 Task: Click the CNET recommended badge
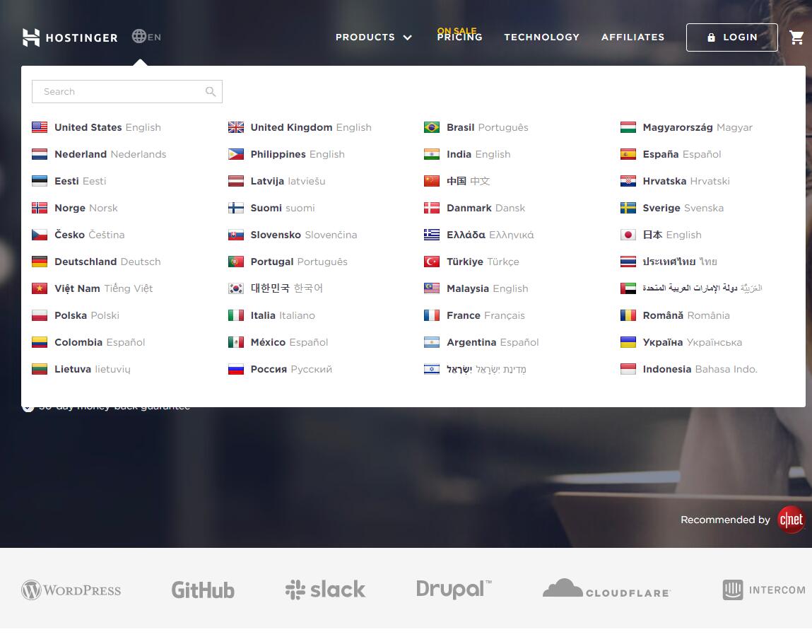pyautogui.click(x=791, y=520)
